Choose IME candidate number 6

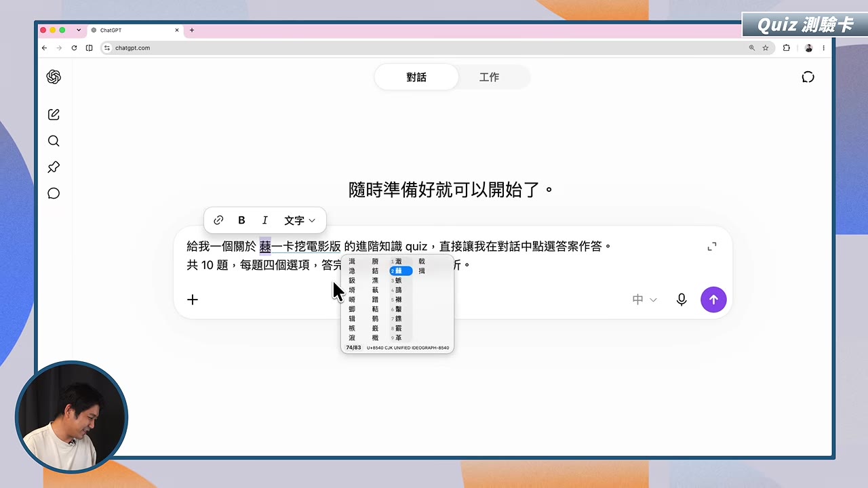tap(400, 309)
